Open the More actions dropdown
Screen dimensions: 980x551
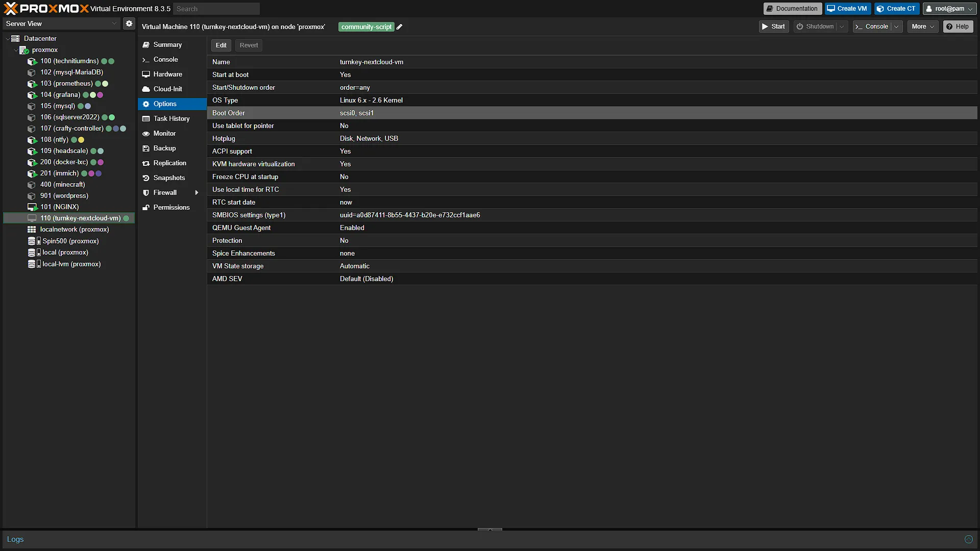[922, 27]
